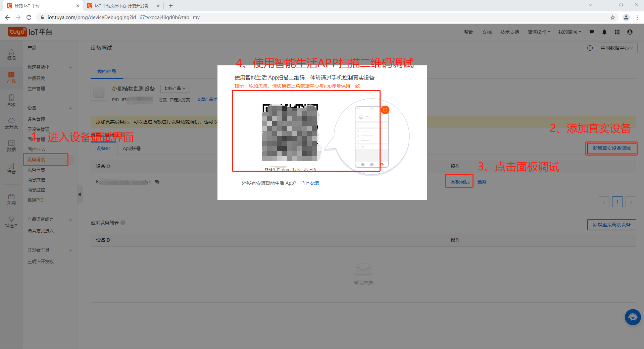Click the 数据 data sidebar icon
The width and height of the screenshot is (644, 349).
click(x=11, y=146)
